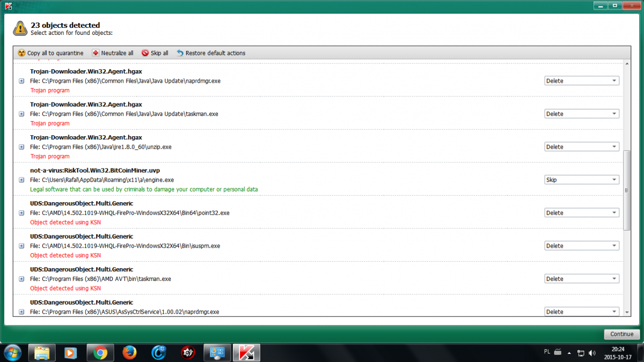The image size is (644, 362).
Task: Click the '23 objects detected' heading
Action: (x=65, y=25)
